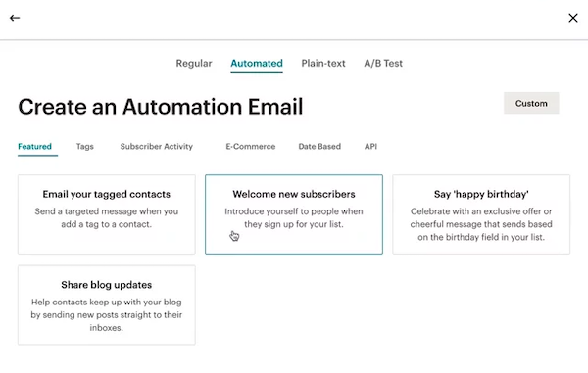Select the Automated tab
Viewport: 588px width, 373px height.
257,63
